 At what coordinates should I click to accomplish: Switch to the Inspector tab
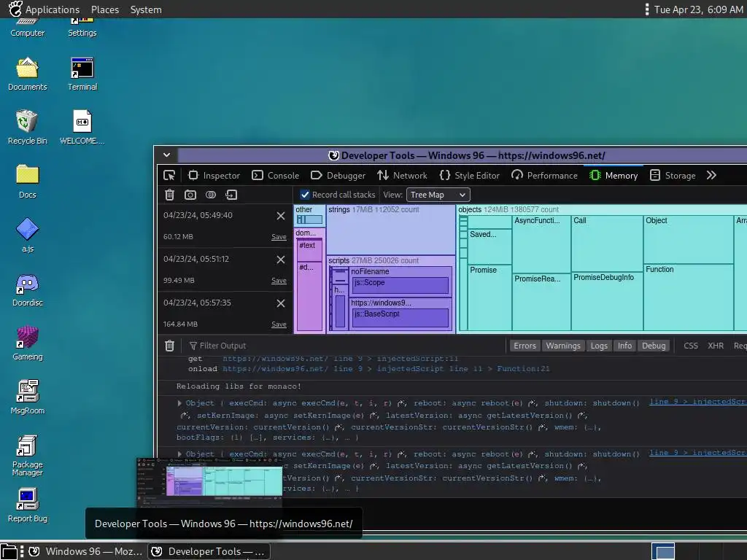click(x=214, y=175)
